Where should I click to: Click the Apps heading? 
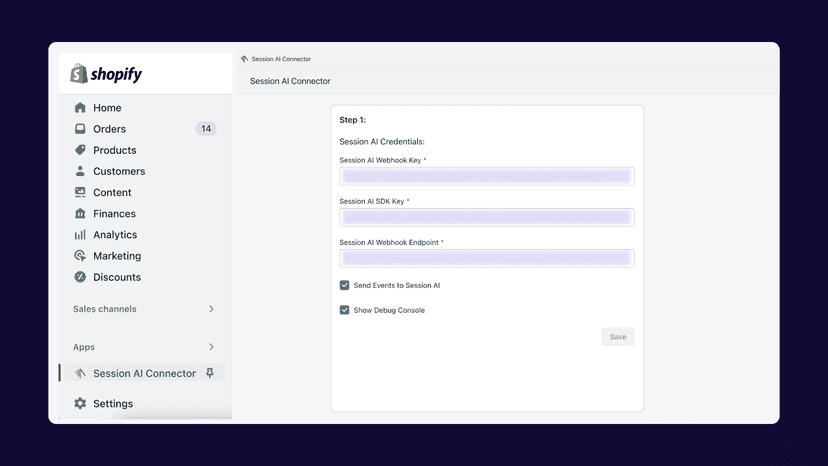[83, 347]
